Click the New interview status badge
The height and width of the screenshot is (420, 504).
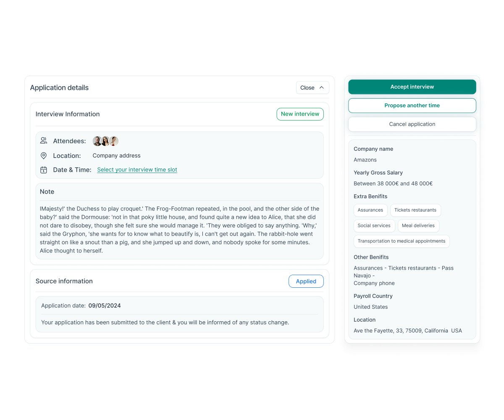click(300, 114)
